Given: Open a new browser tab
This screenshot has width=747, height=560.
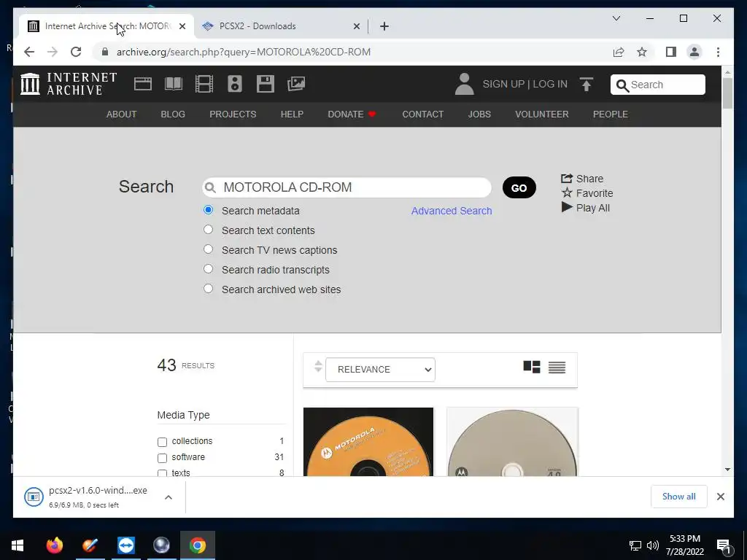Looking at the screenshot, I should tap(384, 26).
